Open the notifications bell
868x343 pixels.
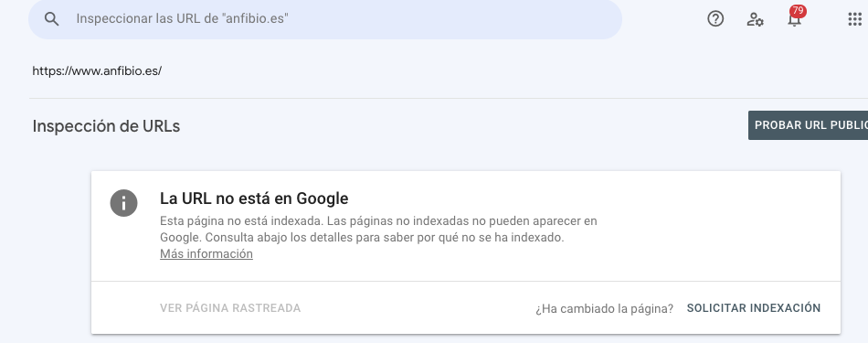(794, 20)
